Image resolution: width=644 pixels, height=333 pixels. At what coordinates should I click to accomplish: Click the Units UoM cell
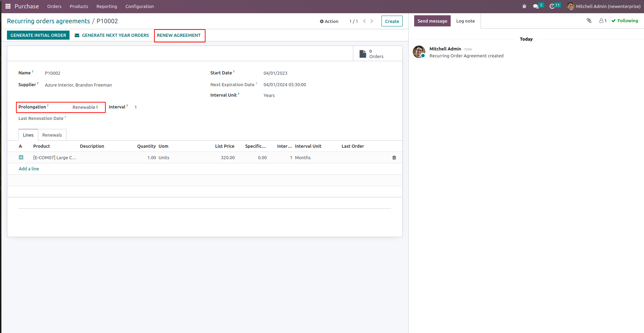pyautogui.click(x=164, y=158)
